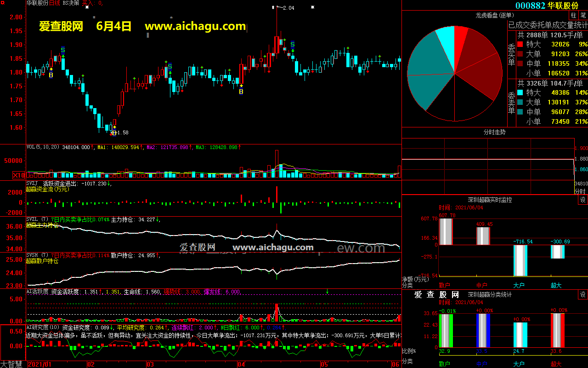
Task: Select the teal 大单 sell legend swatch
Action: point(520,102)
